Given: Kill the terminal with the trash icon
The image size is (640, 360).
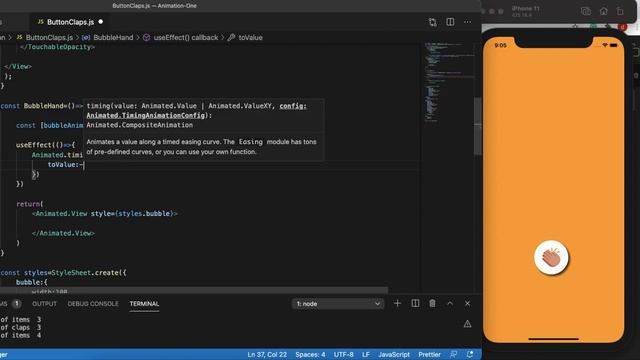Looking at the screenshot, I should point(432,303).
